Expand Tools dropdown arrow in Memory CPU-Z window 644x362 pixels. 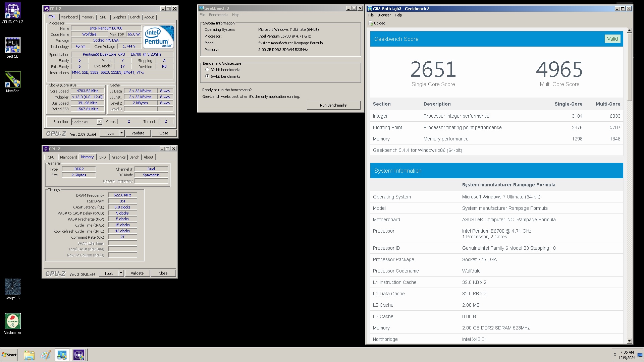click(x=121, y=273)
